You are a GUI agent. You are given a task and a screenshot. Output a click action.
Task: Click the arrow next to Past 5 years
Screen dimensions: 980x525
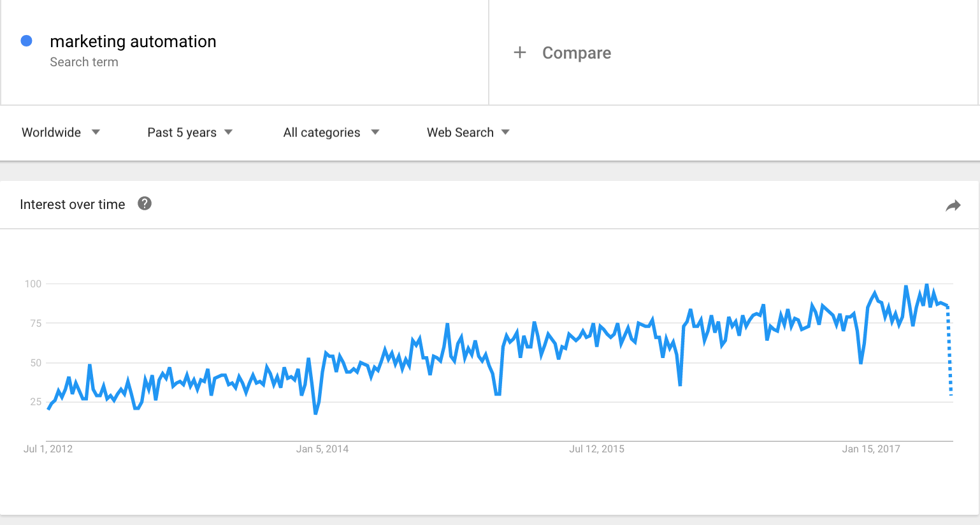click(x=229, y=133)
